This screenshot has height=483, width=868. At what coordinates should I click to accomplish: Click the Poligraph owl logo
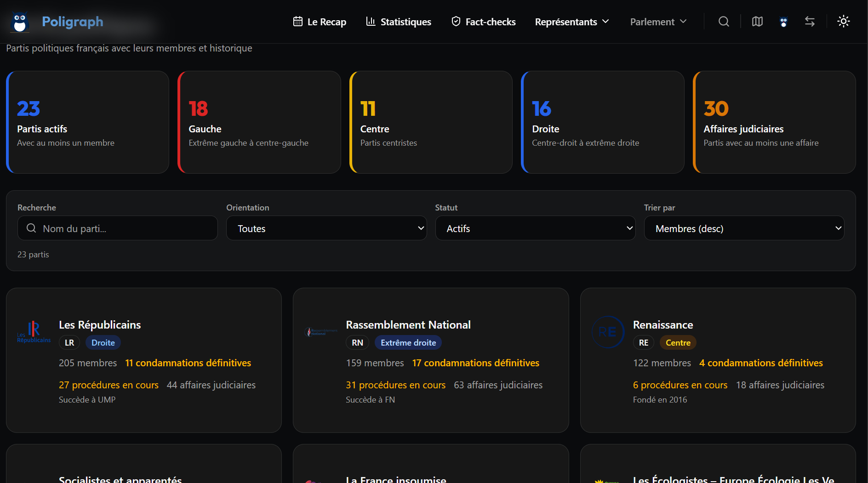[20, 22]
